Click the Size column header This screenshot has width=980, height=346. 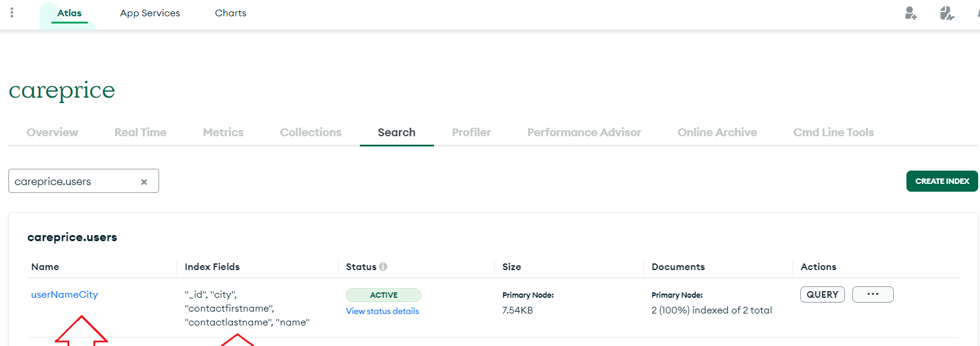click(512, 267)
